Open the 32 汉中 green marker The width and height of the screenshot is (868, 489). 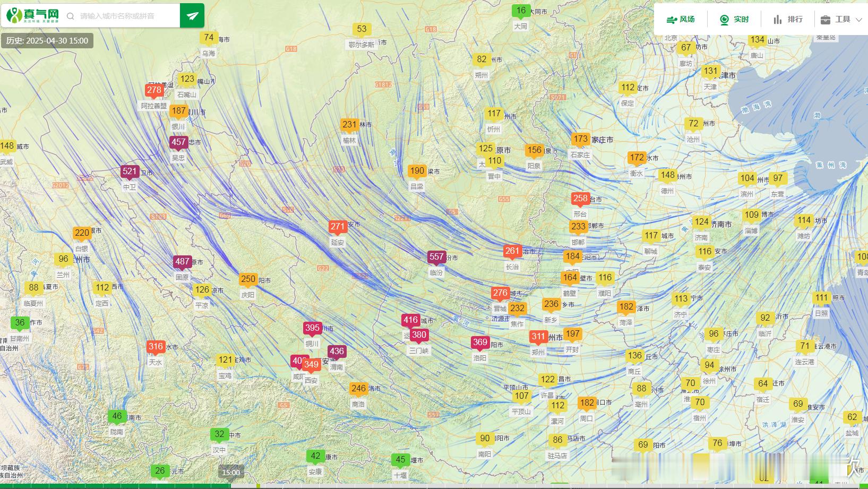[x=219, y=434]
